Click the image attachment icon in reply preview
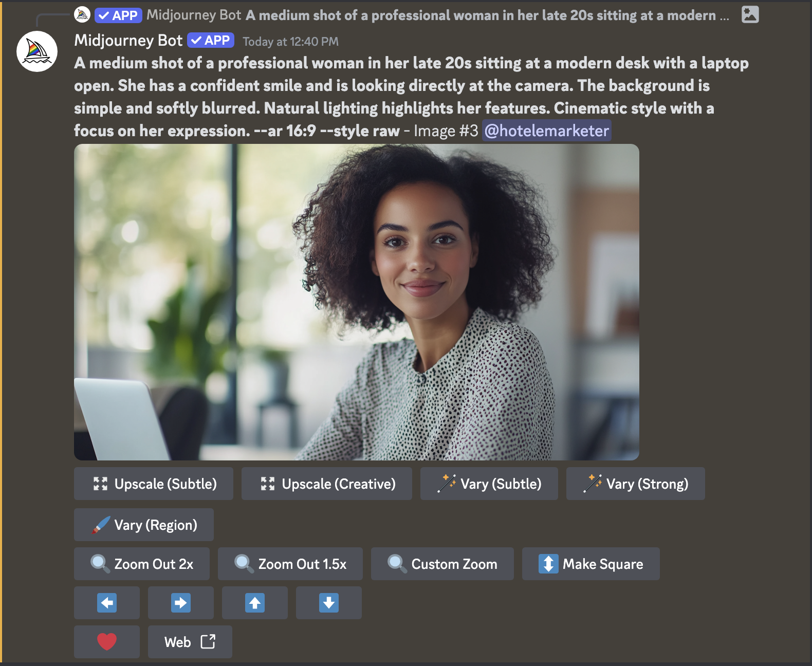The height and width of the screenshot is (666, 812). [x=750, y=14]
